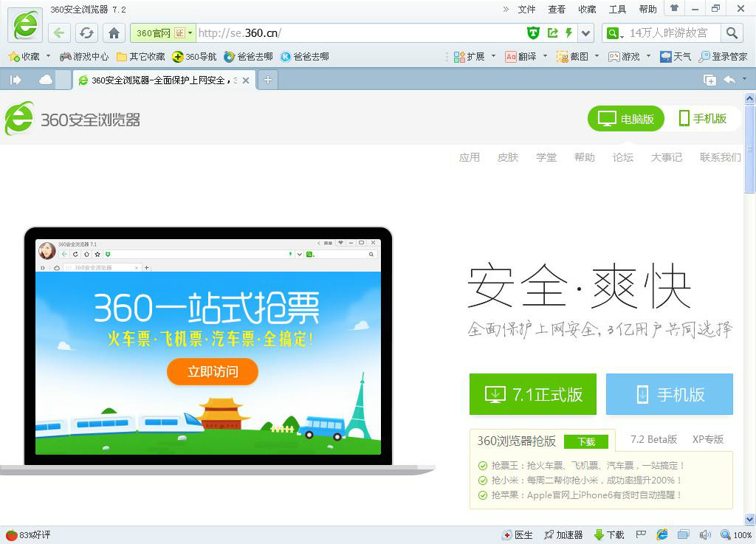Click the lightning speed mode icon

(x=569, y=32)
